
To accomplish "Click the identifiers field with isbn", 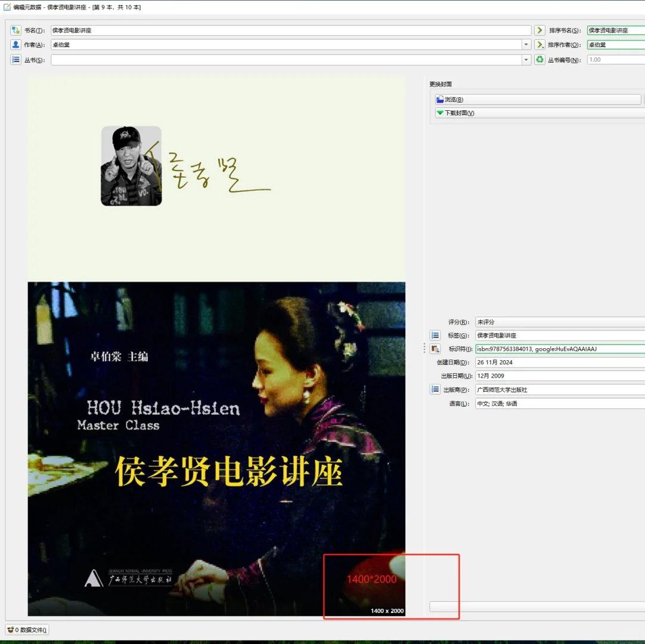I will (x=560, y=349).
